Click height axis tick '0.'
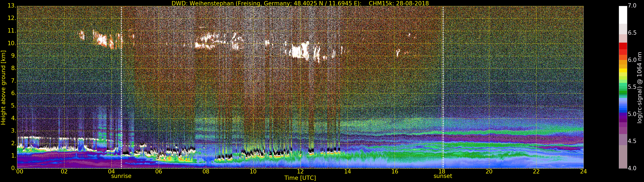The height and width of the screenshot is (182, 644). coord(14,168)
